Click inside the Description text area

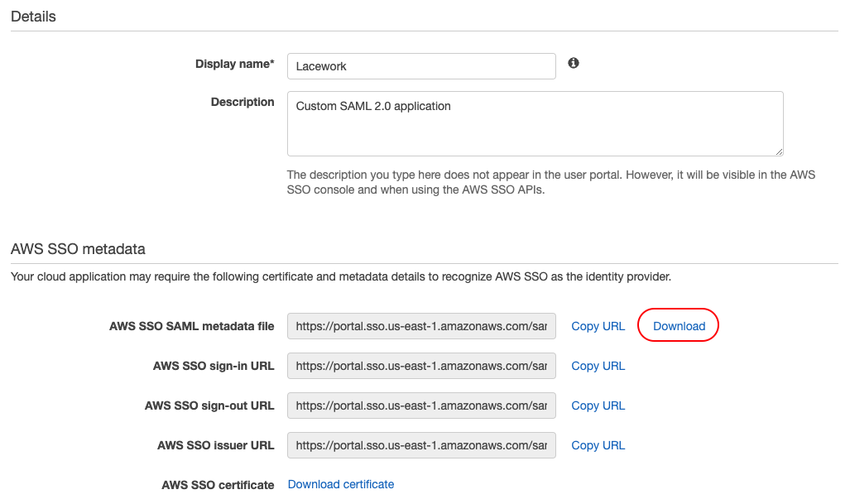[535, 123]
